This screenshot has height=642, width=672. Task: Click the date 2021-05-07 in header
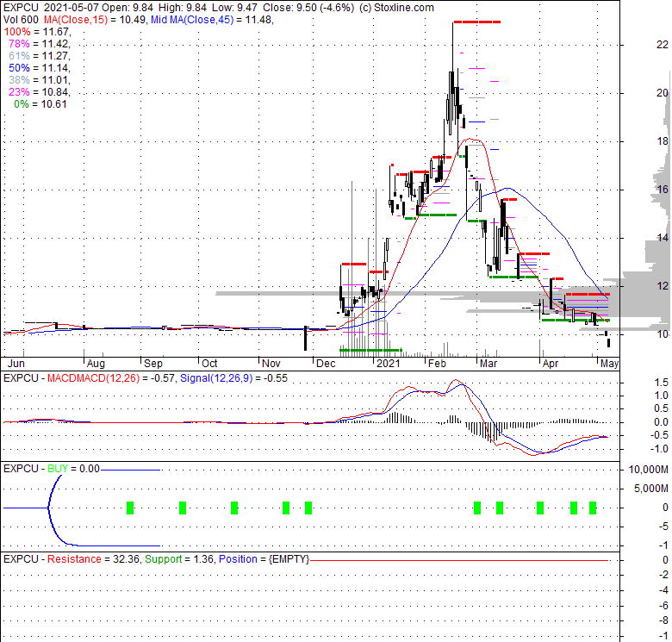tap(71, 8)
